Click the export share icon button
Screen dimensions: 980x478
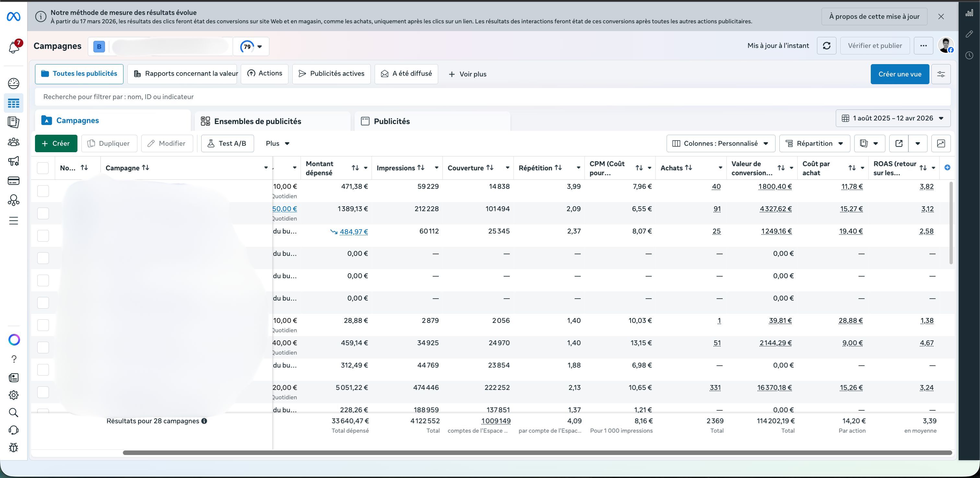pyautogui.click(x=899, y=143)
